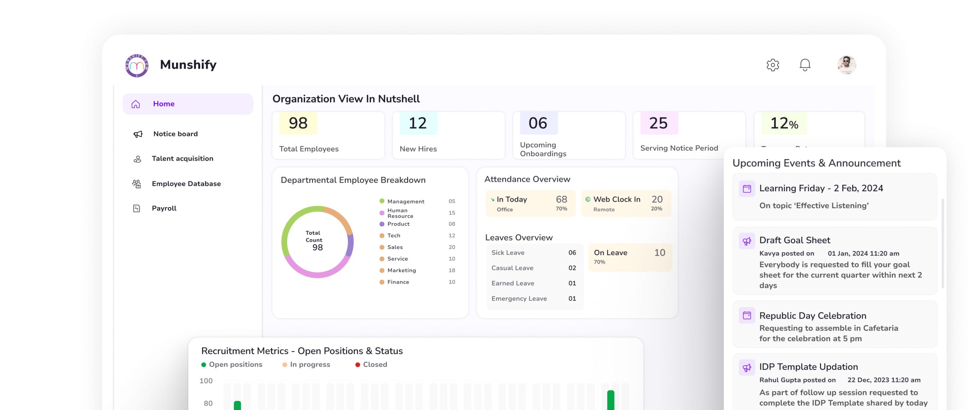The image size is (980, 410).
Task: Open the notifications bell
Action: (x=805, y=65)
